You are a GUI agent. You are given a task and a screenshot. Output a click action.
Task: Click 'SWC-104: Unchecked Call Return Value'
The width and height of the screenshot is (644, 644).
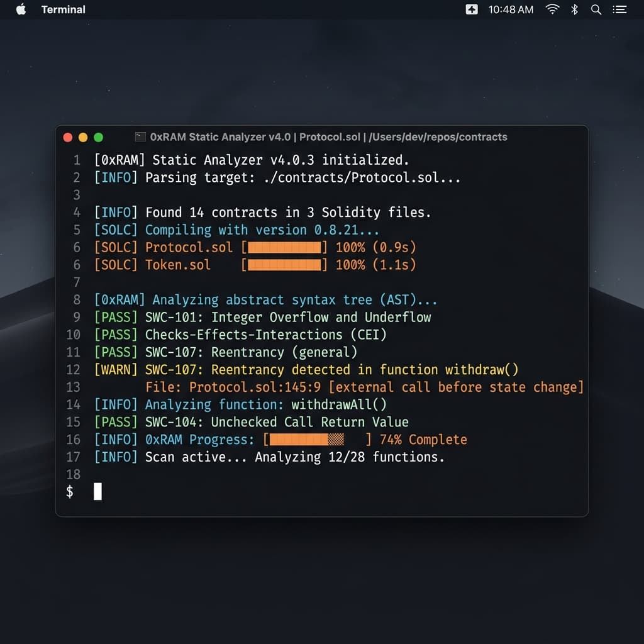point(277,422)
